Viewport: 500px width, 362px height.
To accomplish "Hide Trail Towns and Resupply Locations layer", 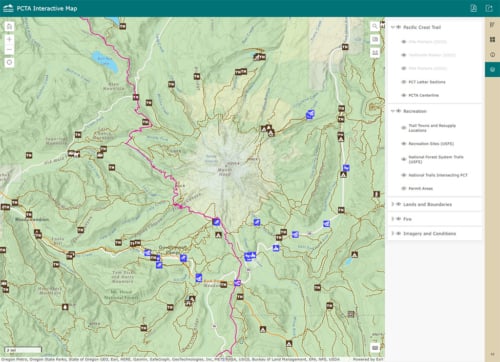I will (x=404, y=128).
